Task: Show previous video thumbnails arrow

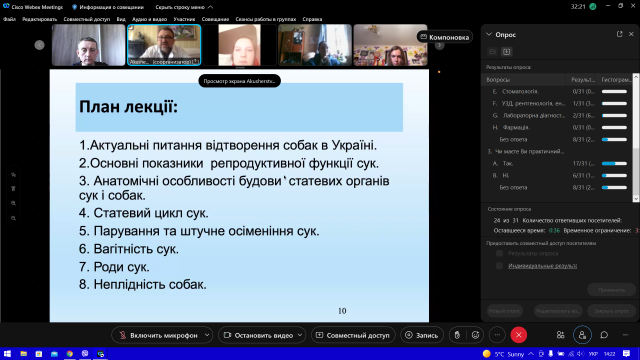Action: tap(40, 45)
